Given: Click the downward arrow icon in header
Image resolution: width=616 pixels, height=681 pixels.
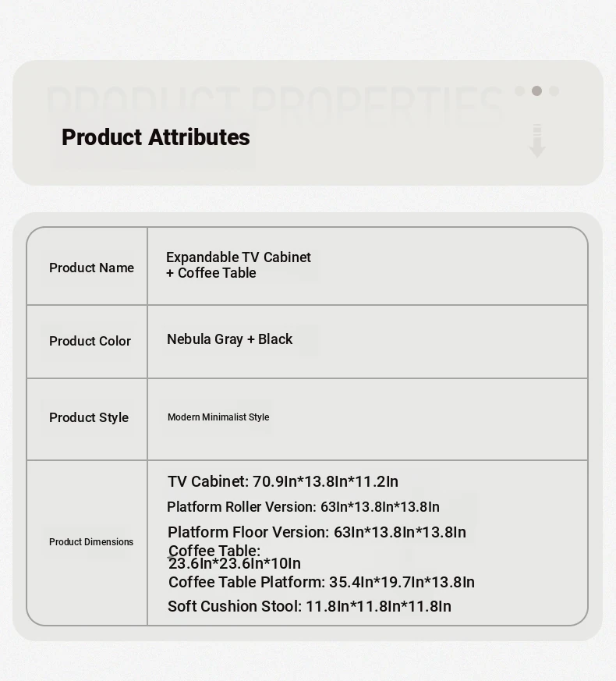Looking at the screenshot, I should pyautogui.click(x=537, y=141).
